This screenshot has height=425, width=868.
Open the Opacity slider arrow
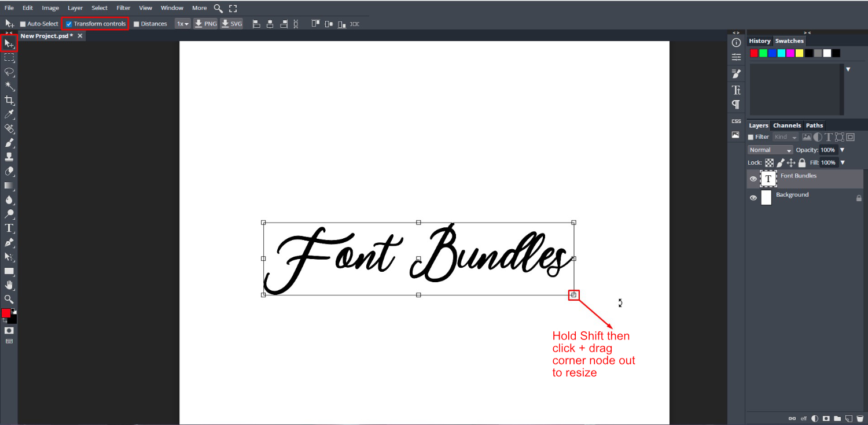843,150
